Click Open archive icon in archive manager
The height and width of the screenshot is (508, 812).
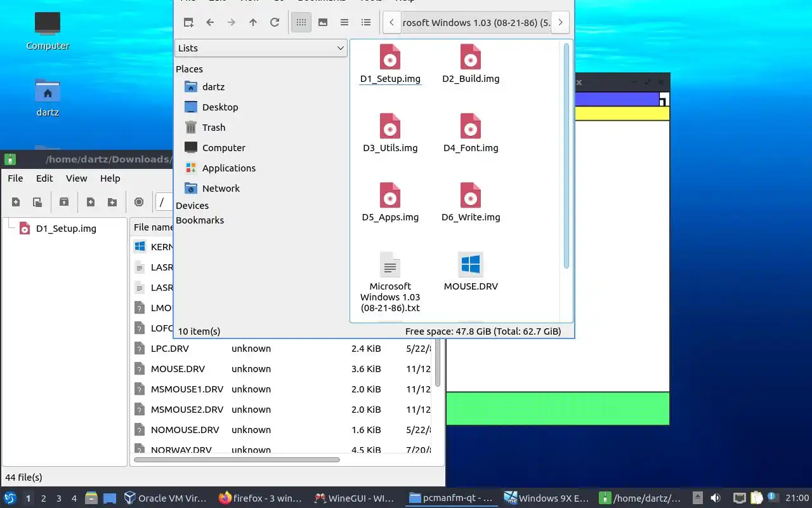point(37,202)
